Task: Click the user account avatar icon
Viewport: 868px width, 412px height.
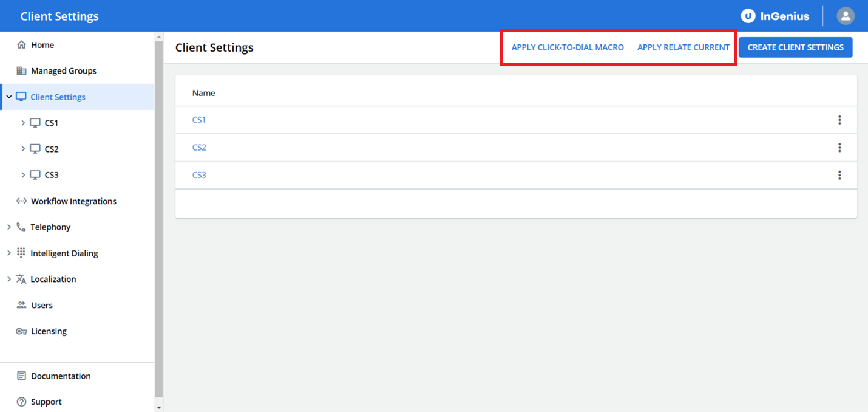Action: [846, 16]
